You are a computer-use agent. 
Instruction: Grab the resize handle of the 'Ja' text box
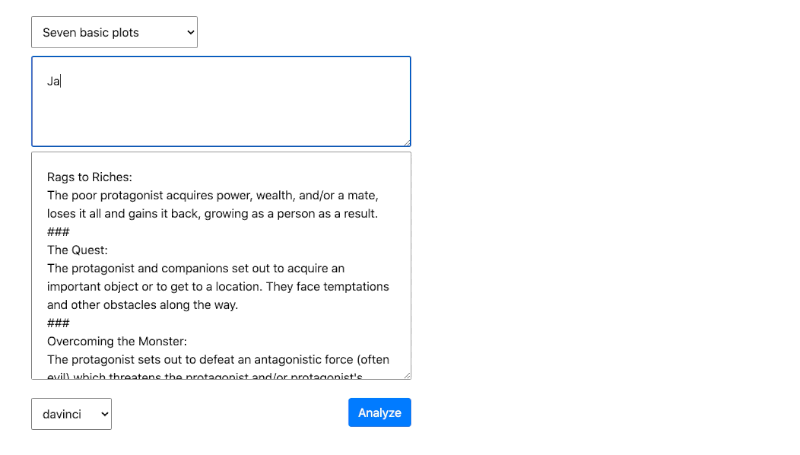(406, 142)
